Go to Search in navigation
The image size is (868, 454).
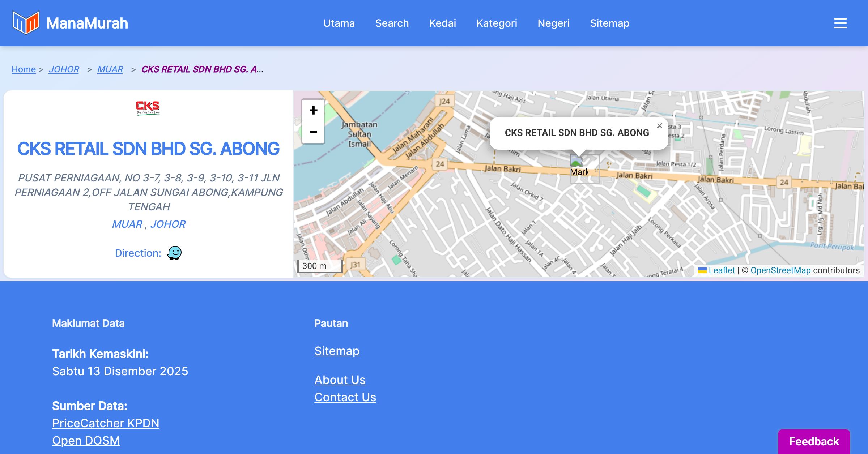click(392, 23)
